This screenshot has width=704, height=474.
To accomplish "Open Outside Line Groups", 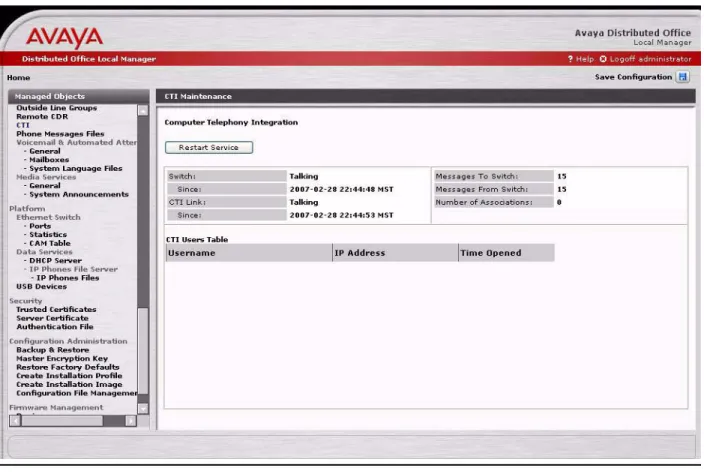I will [x=57, y=108].
